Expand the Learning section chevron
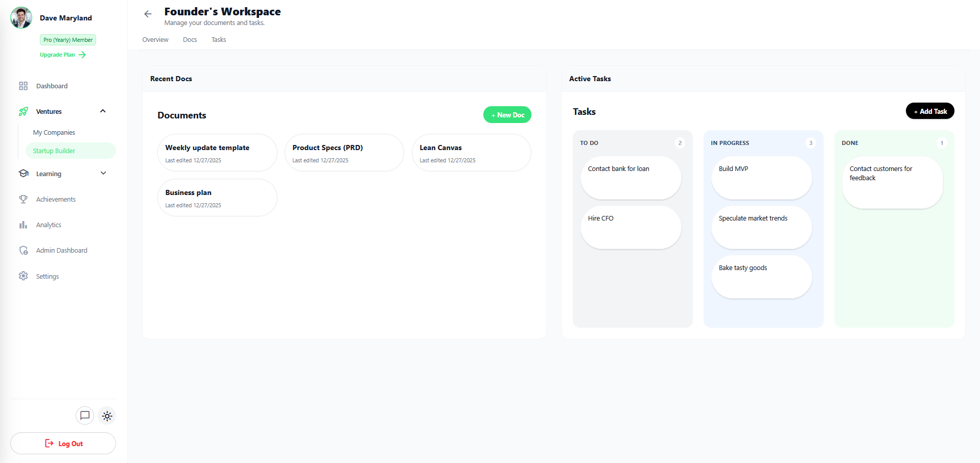Screen dimensions: 980x463 pyautogui.click(x=104, y=174)
